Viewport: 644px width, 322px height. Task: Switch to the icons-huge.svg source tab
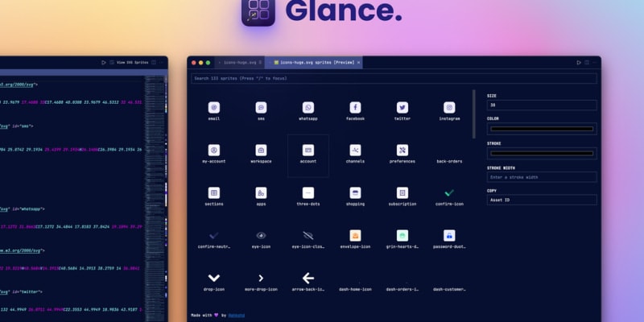(x=240, y=63)
